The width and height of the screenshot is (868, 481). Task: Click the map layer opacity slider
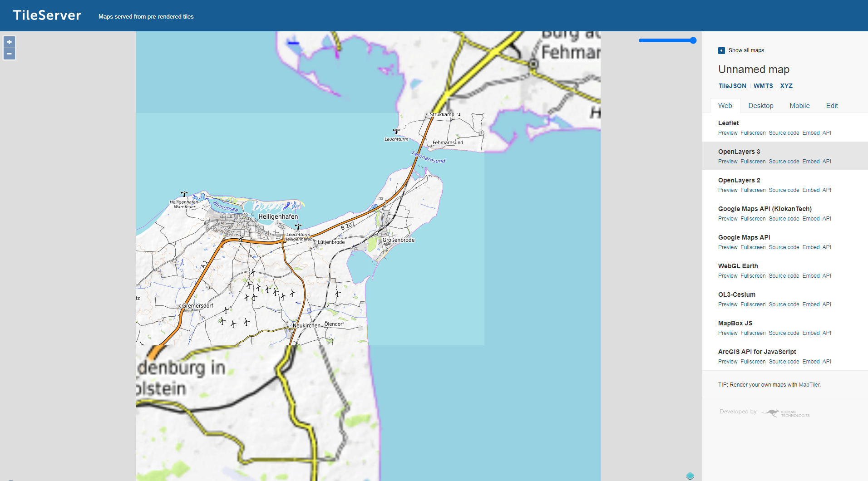667,40
